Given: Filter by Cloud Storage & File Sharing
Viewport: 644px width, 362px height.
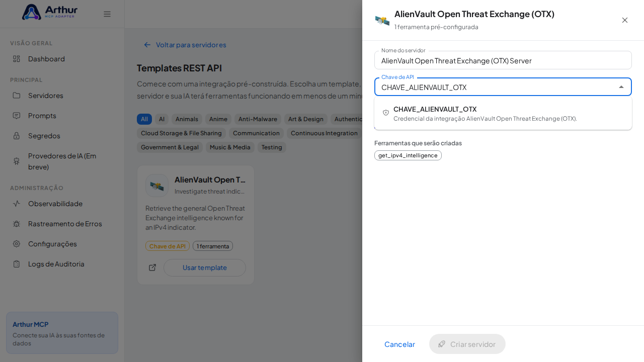Looking at the screenshot, I should pyautogui.click(x=181, y=133).
